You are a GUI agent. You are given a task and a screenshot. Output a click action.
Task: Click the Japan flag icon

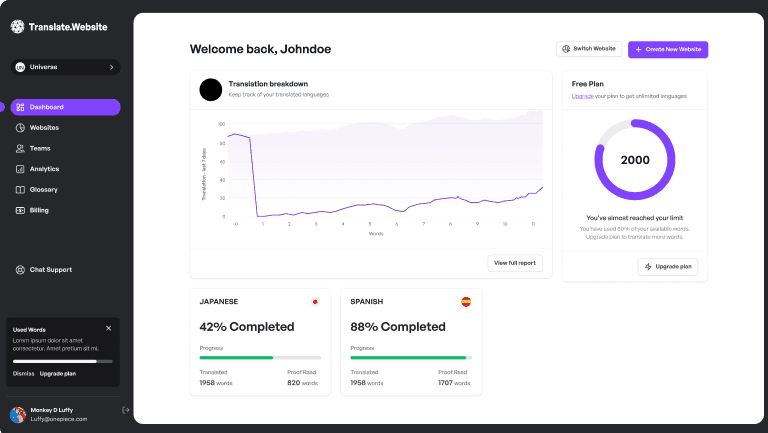pyautogui.click(x=315, y=301)
